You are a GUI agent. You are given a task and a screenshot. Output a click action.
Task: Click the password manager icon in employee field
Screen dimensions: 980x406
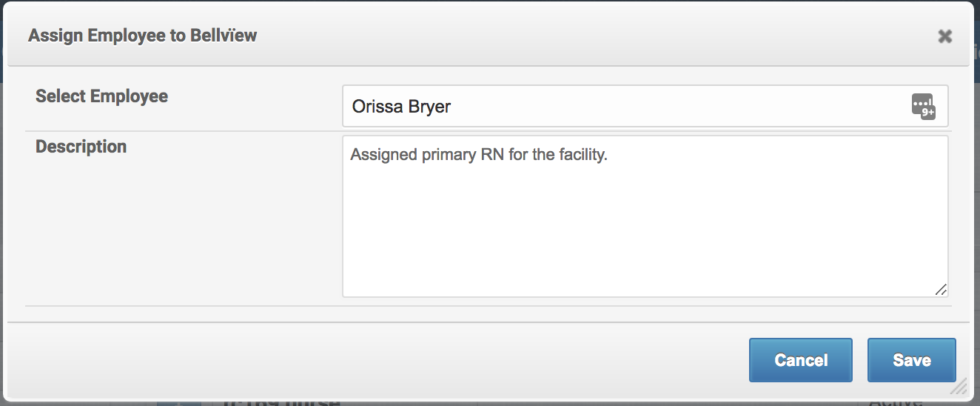[x=924, y=106]
